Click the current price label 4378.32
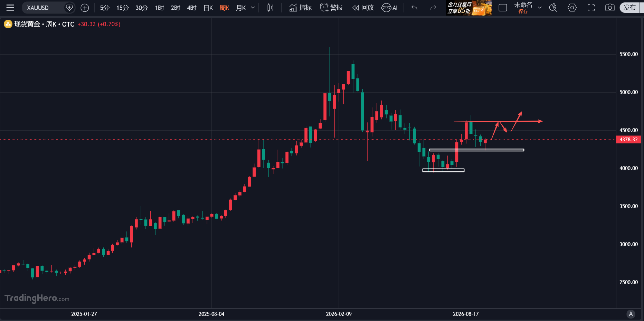 pyautogui.click(x=628, y=140)
